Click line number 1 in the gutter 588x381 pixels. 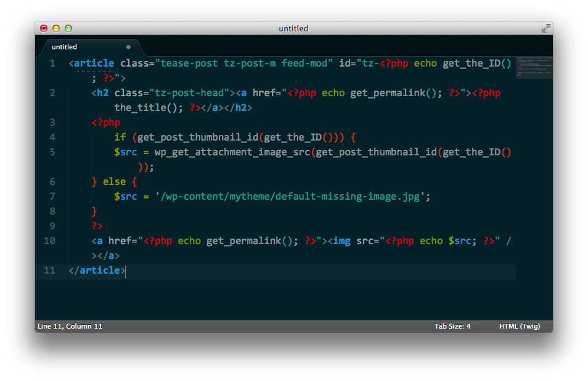click(52, 63)
